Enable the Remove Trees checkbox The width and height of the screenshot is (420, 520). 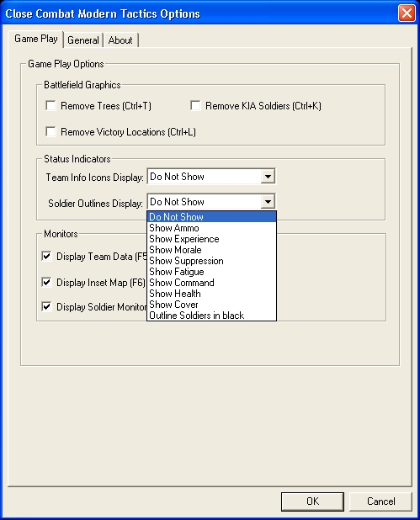(51, 106)
